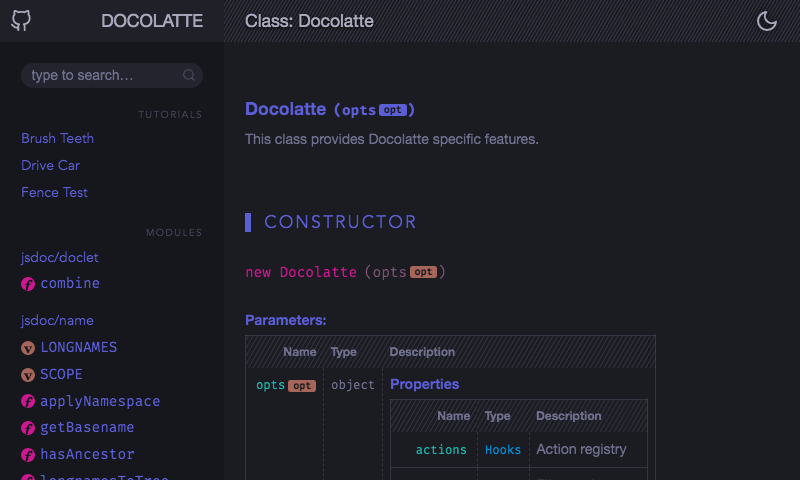Open the Fence Test tutorial
The width and height of the screenshot is (800, 480).
(x=54, y=192)
